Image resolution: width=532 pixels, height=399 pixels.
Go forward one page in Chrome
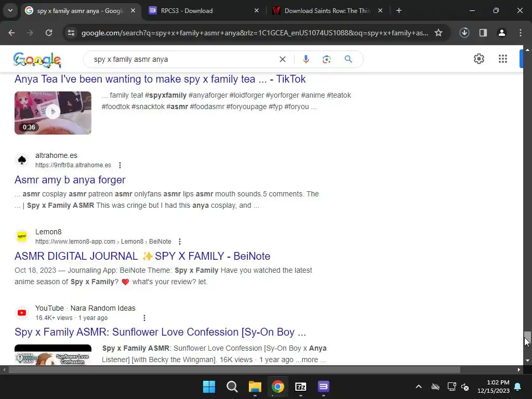click(30, 33)
